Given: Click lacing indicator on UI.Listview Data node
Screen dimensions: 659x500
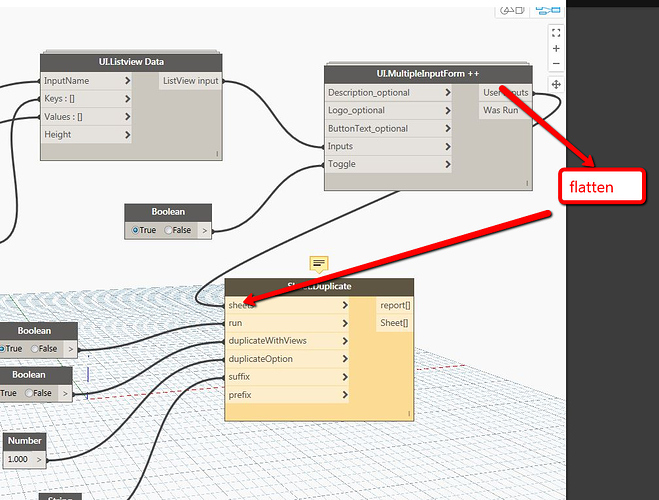Looking at the screenshot, I should pos(217,154).
